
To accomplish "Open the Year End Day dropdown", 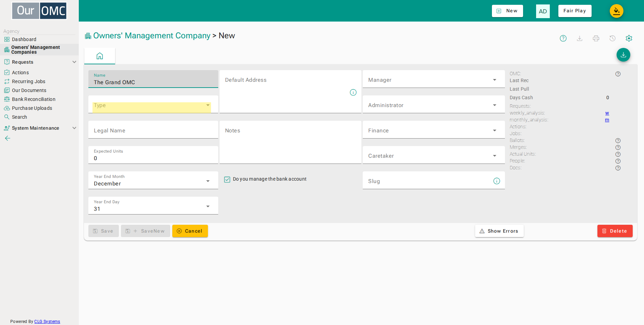I will pos(153,206).
